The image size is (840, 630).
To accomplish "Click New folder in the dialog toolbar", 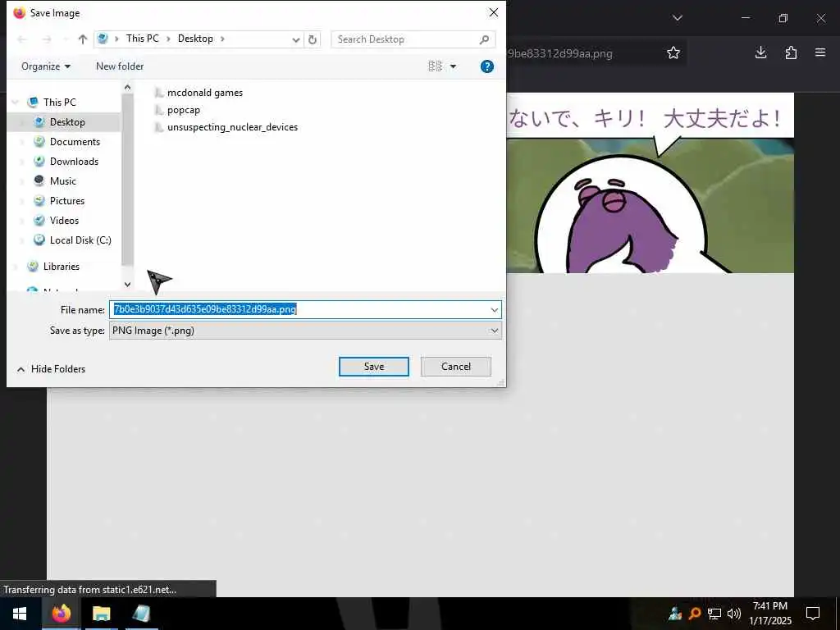I will [x=120, y=66].
